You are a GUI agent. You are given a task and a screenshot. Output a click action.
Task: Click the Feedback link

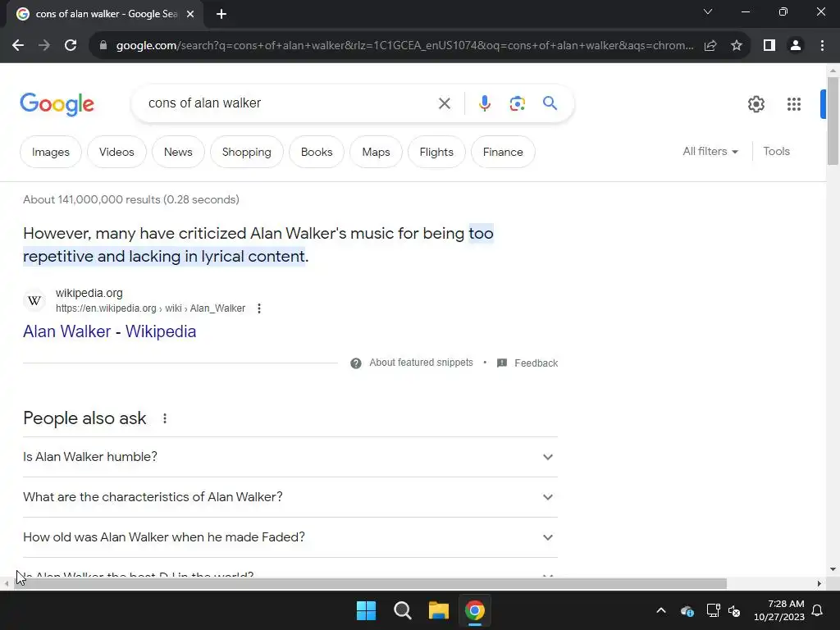pyautogui.click(x=536, y=363)
